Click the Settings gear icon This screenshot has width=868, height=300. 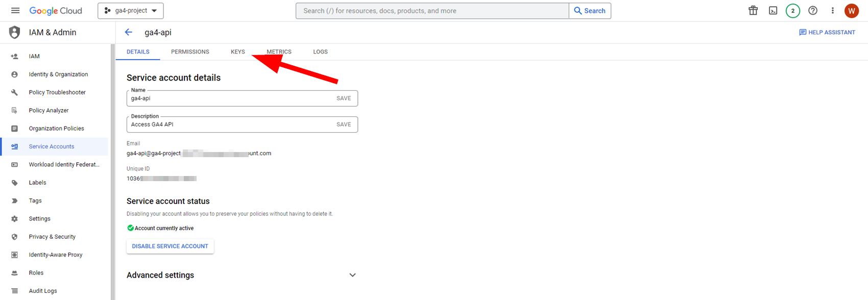15,219
